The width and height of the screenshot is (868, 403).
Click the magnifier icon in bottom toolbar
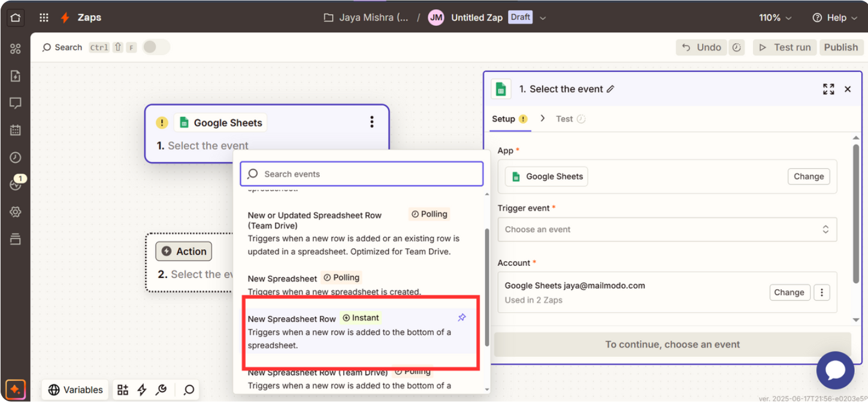coord(189,390)
